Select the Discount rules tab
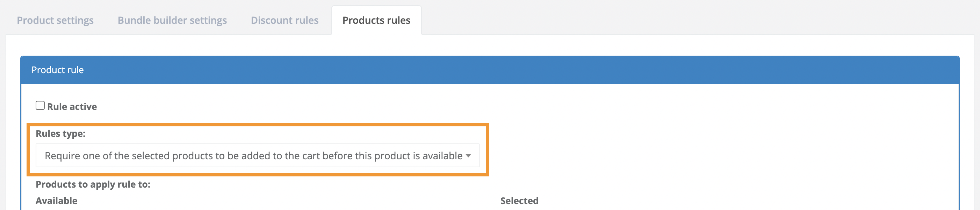 [284, 20]
